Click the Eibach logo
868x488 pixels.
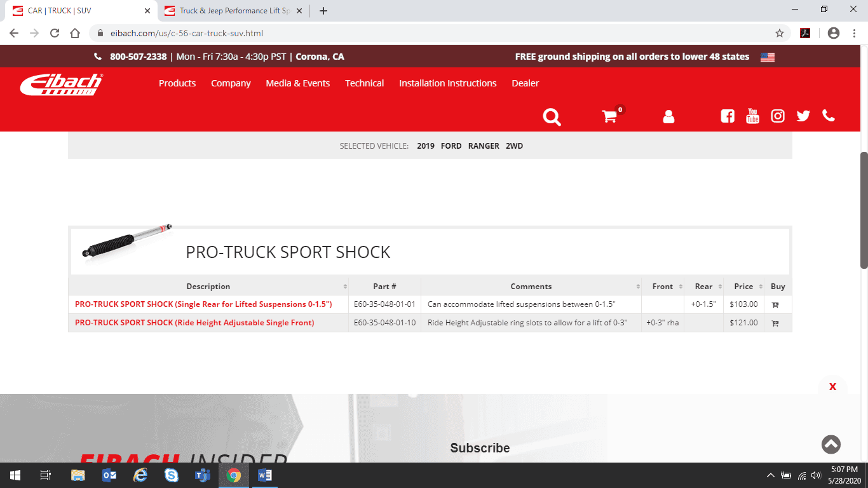pyautogui.click(x=61, y=85)
